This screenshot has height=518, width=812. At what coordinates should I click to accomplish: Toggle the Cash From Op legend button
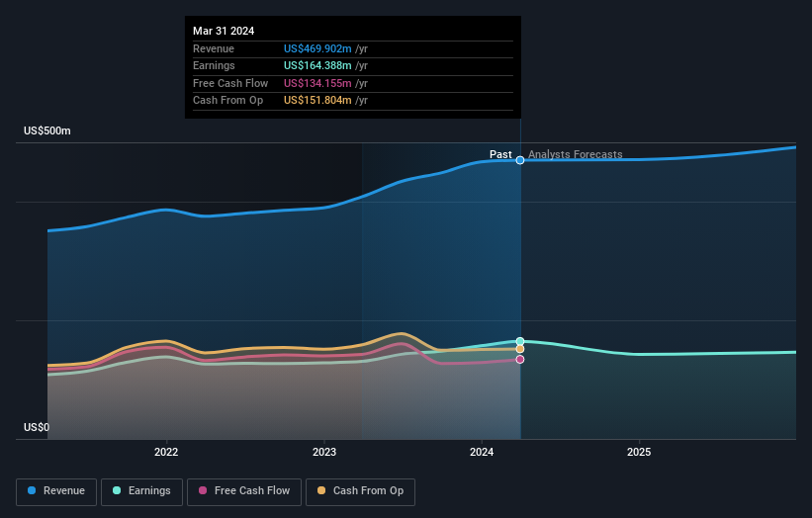pos(360,491)
